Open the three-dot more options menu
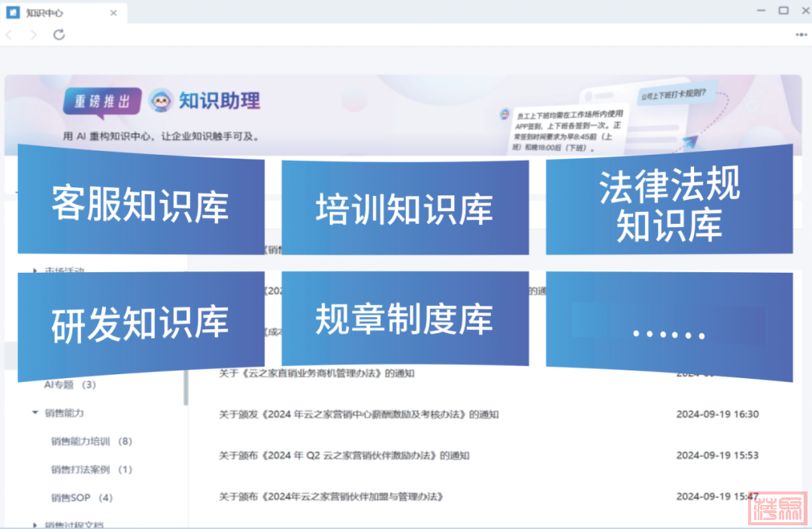Image resolution: width=812 pixels, height=529 pixels. [801, 35]
